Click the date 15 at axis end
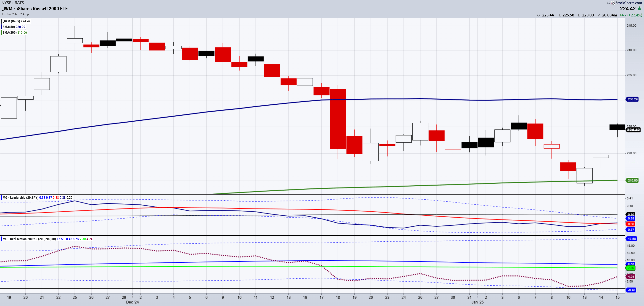Viewport: 644px width, 306px height. (x=618, y=297)
